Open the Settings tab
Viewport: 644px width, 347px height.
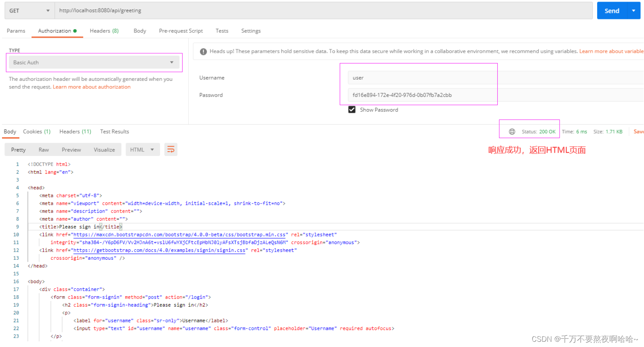pos(251,31)
